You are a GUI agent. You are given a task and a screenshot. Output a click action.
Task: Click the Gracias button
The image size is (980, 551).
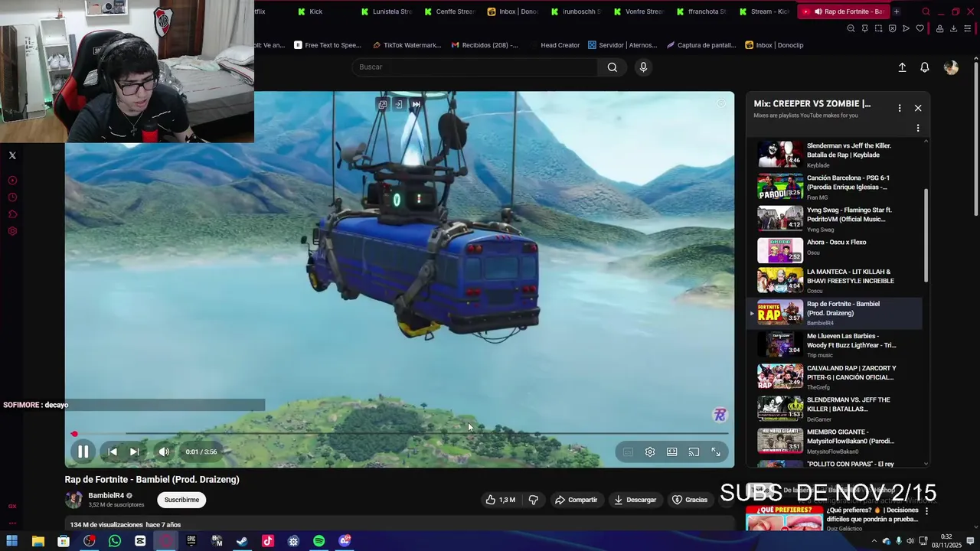689,500
